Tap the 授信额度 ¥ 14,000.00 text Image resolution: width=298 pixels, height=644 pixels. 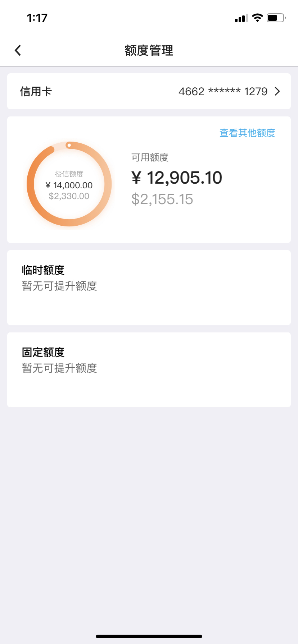pos(69,185)
